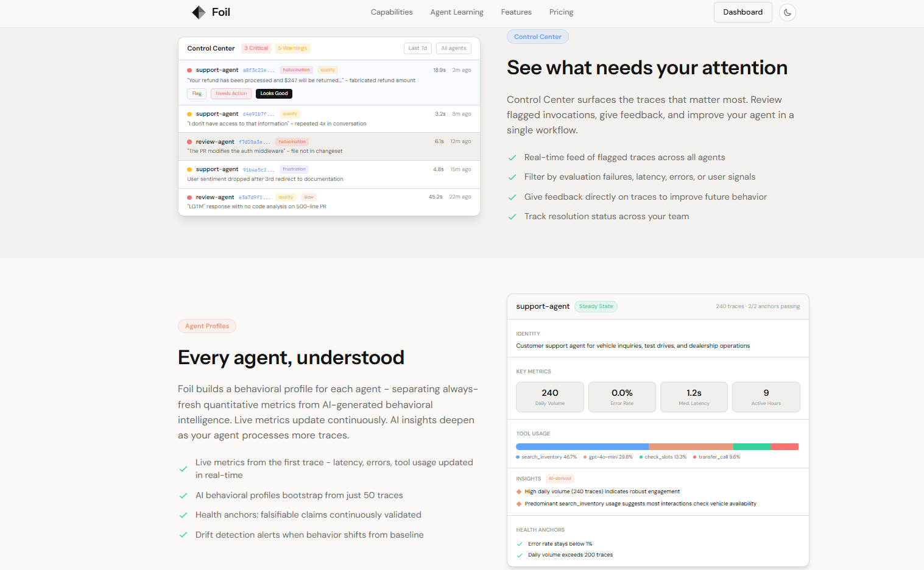
Task: Open the Agent Learning nav item
Action: click(457, 12)
